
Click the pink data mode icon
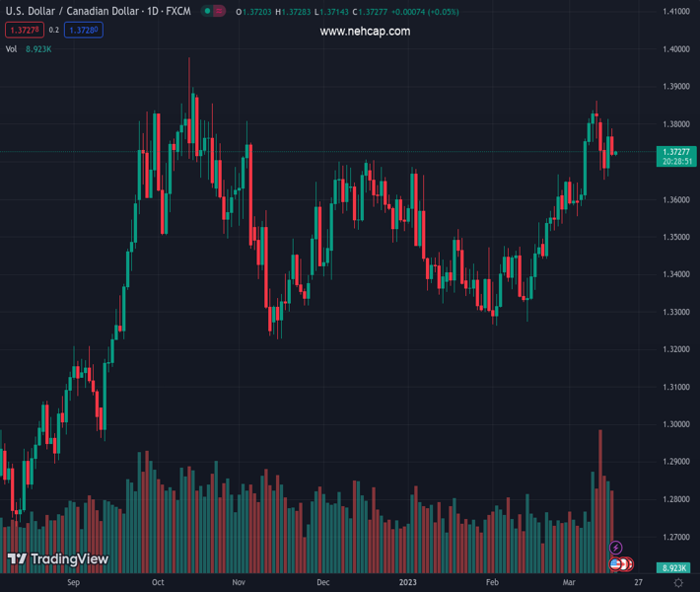(x=219, y=11)
